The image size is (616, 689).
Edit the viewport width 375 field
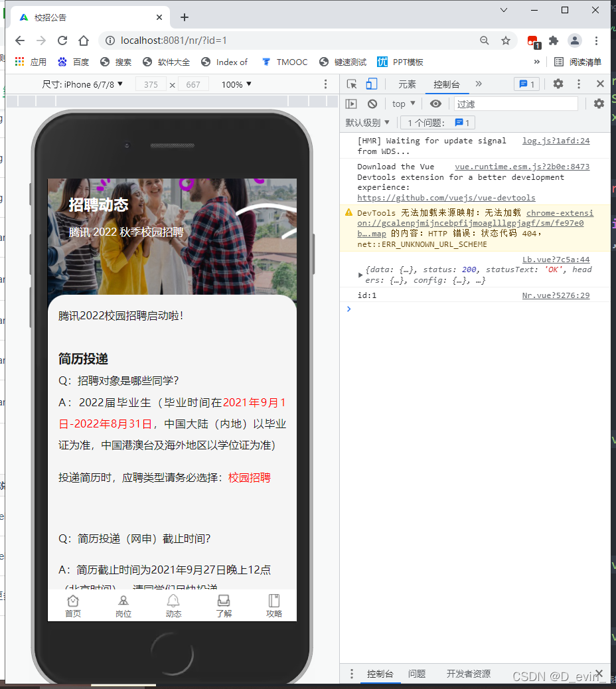tap(151, 84)
